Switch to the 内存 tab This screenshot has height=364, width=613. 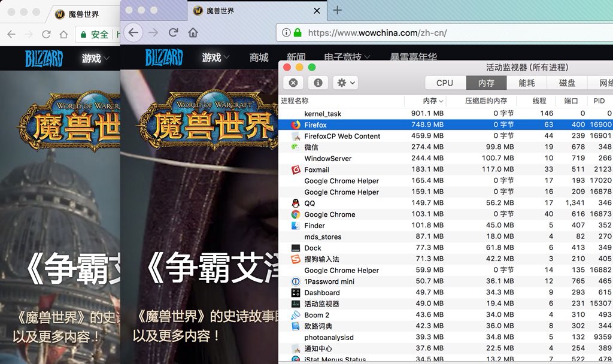pyautogui.click(x=486, y=83)
